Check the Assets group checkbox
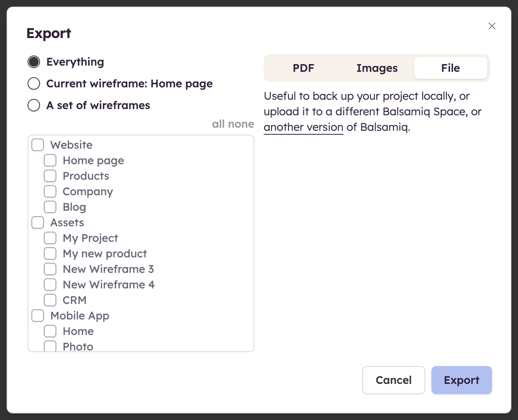The width and height of the screenshot is (518, 420). (38, 222)
